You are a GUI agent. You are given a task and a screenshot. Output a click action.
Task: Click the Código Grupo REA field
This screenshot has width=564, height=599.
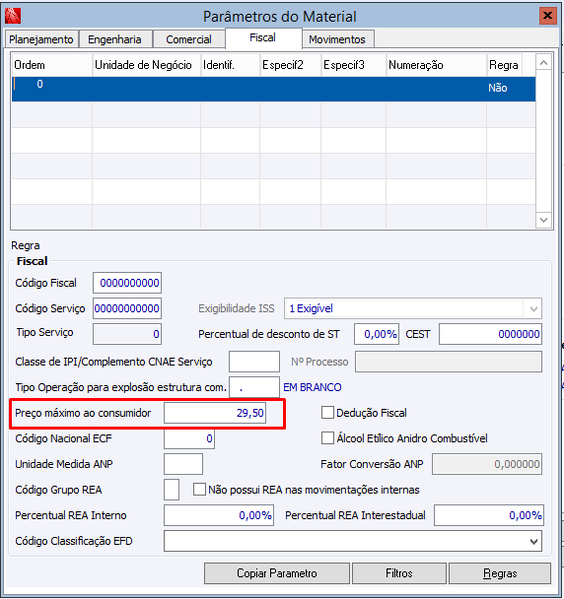(172, 489)
